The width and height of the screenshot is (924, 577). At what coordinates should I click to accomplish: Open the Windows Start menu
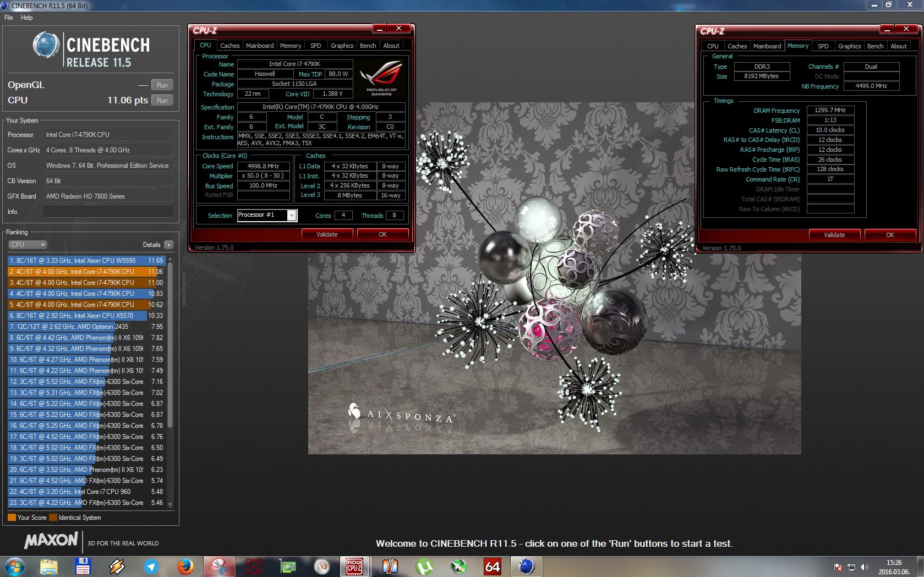[x=15, y=566]
